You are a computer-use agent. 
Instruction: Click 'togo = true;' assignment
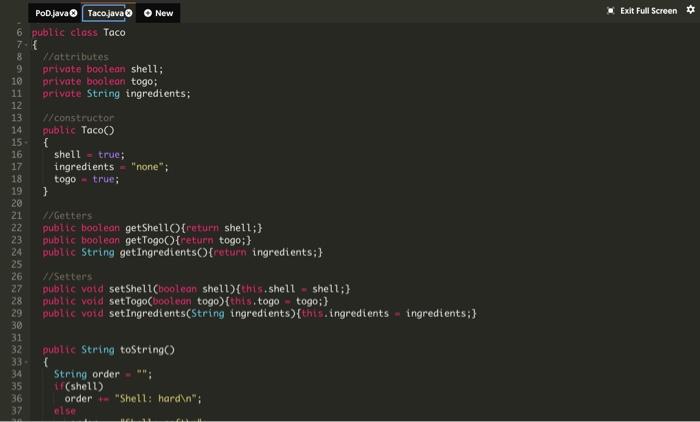[87, 179]
